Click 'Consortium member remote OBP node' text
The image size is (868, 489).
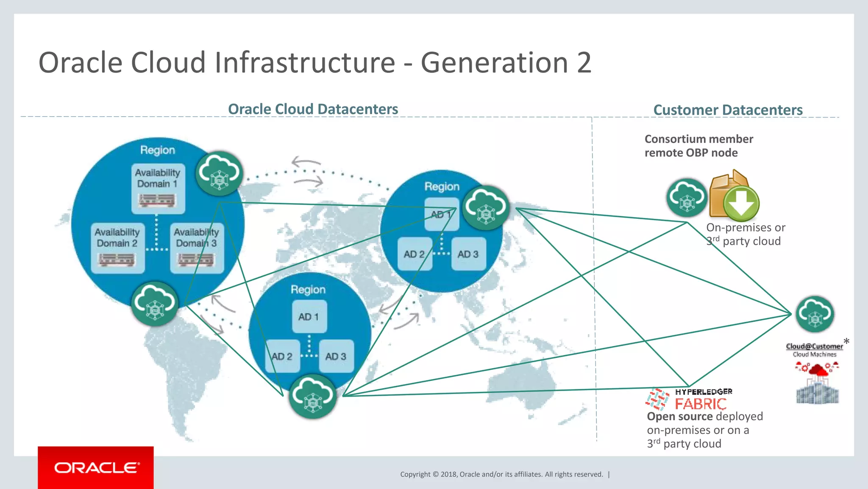pyautogui.click(x=698, y=145)
